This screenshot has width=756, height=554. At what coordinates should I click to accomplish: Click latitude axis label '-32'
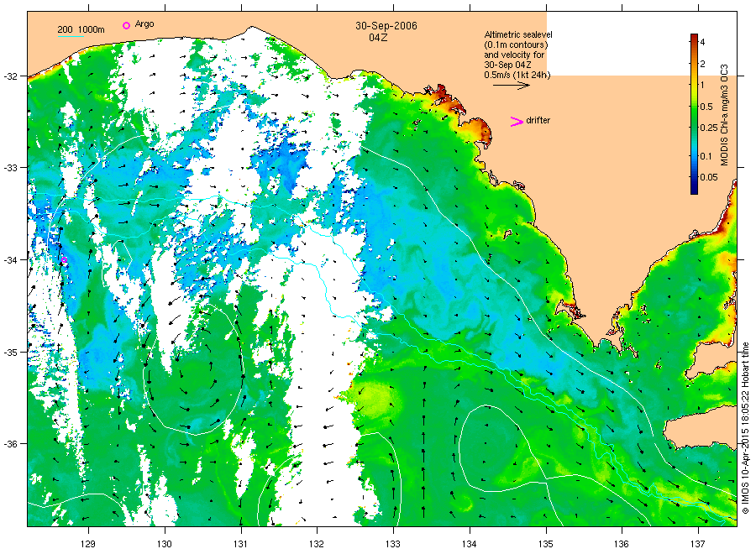10,76
